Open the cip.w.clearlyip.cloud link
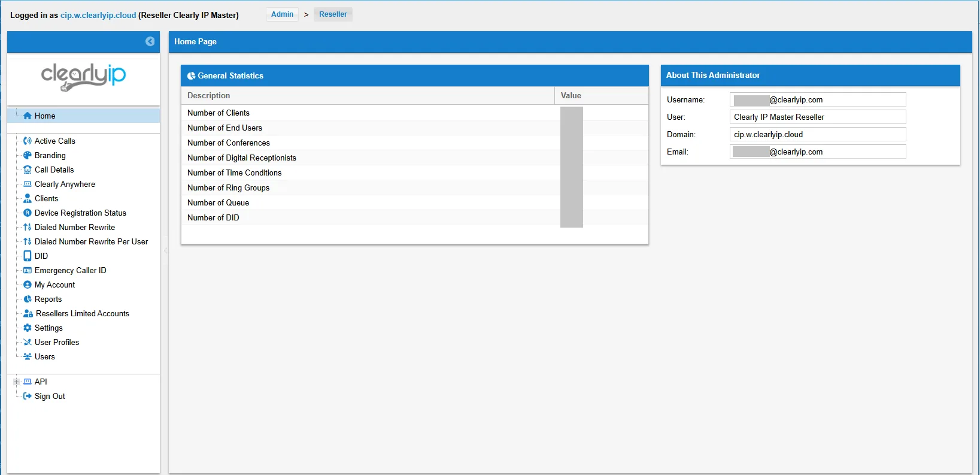980x475 pixels. 98,15
